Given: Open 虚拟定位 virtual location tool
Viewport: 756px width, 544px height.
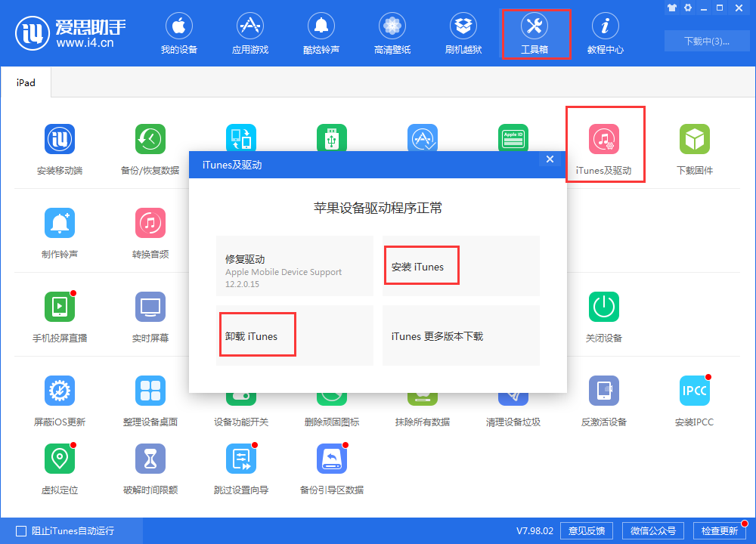Looking at the screenshot, I should coord(60,469).
